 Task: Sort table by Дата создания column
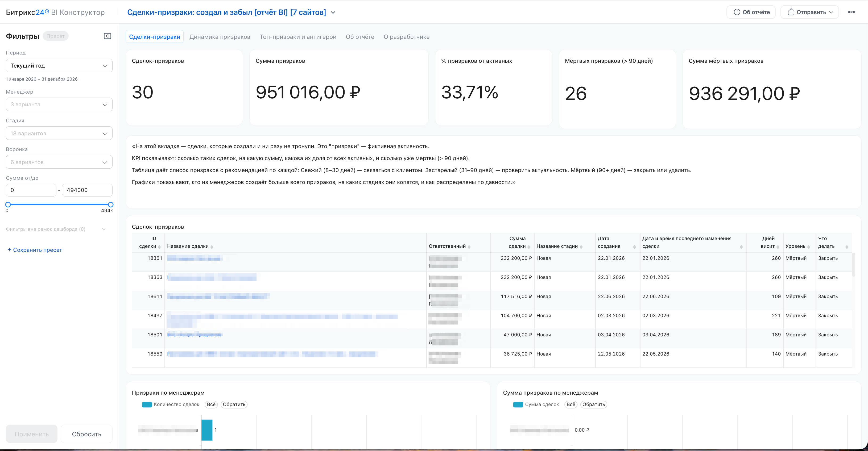634,247
